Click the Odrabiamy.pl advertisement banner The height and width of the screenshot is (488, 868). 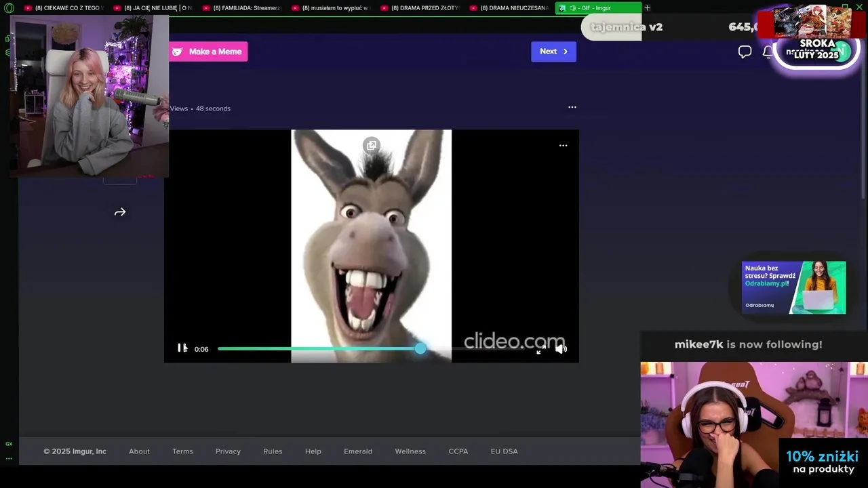[x=793, y=287]
